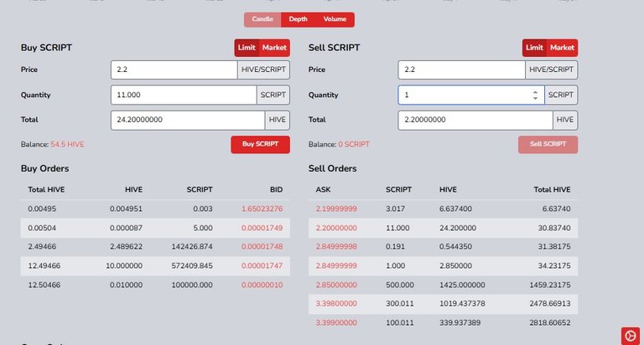Screen dimensions: 644x345
Task: Click buy order total 12.50466
Action: click(x=44, y=285)
